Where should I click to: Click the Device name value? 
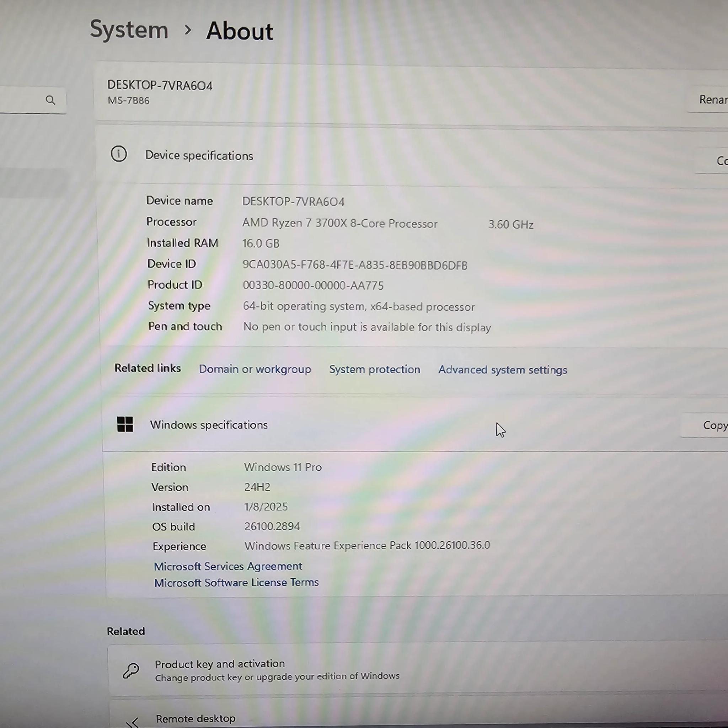pyautogui.click(x=293, y=202)
